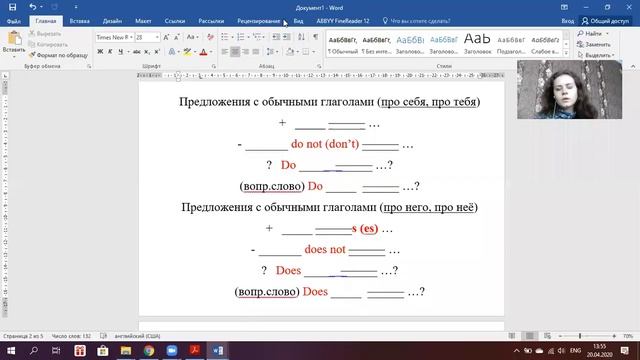This screenshot has height=360, width=640.
Task: Open the text effects icon
Action: 172,52
